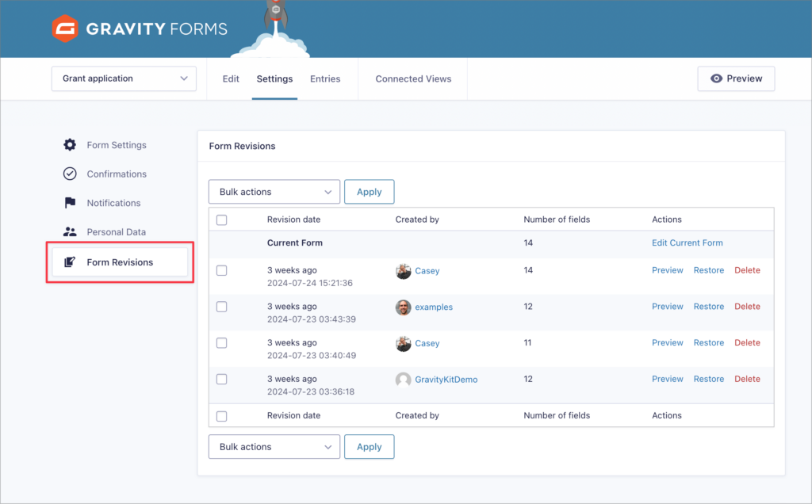Viewport: 812px width, 504px height.
Task: Click the Current Form row label
Action: tap(295, 242)
